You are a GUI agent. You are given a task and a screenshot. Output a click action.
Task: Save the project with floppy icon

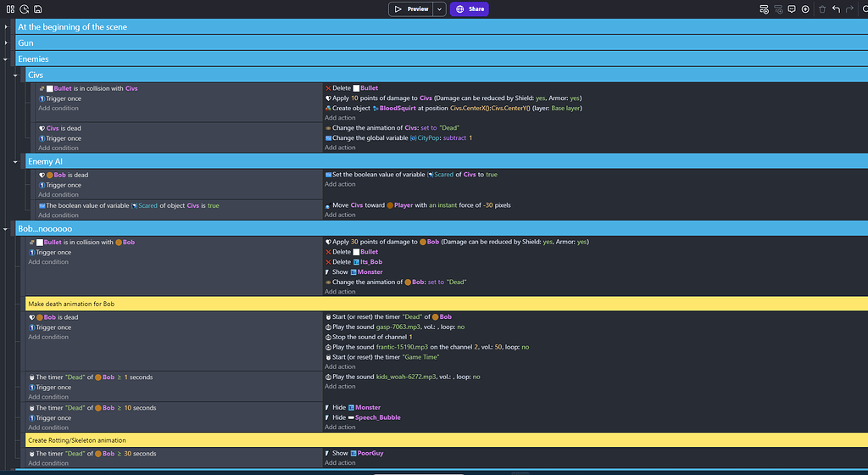coord(37,8)
